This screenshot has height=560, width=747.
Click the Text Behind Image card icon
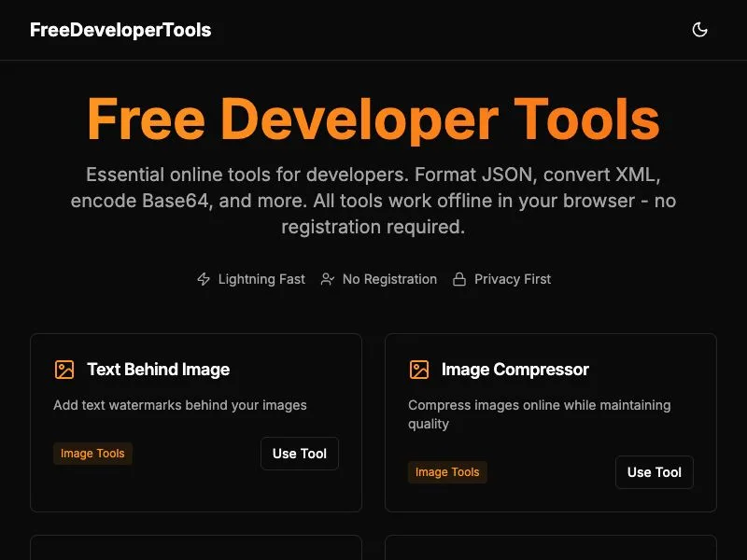[x=64, y=370]
